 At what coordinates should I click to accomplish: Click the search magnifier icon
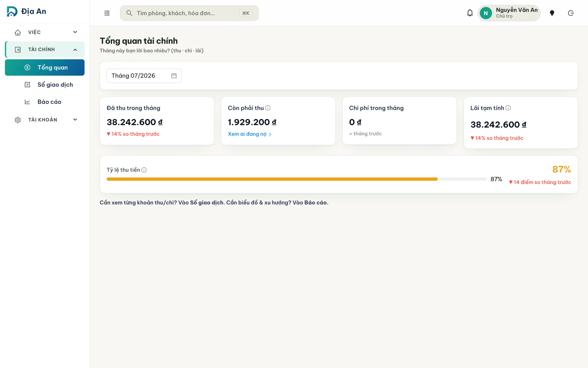[x=129, y=13]
